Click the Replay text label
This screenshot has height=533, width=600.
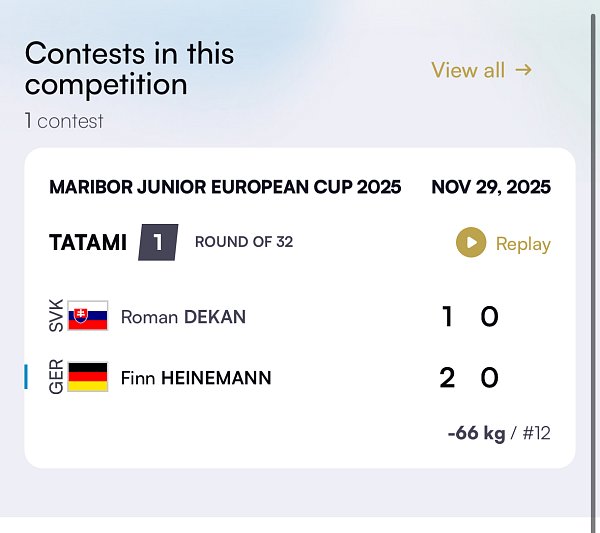(523, 244)
